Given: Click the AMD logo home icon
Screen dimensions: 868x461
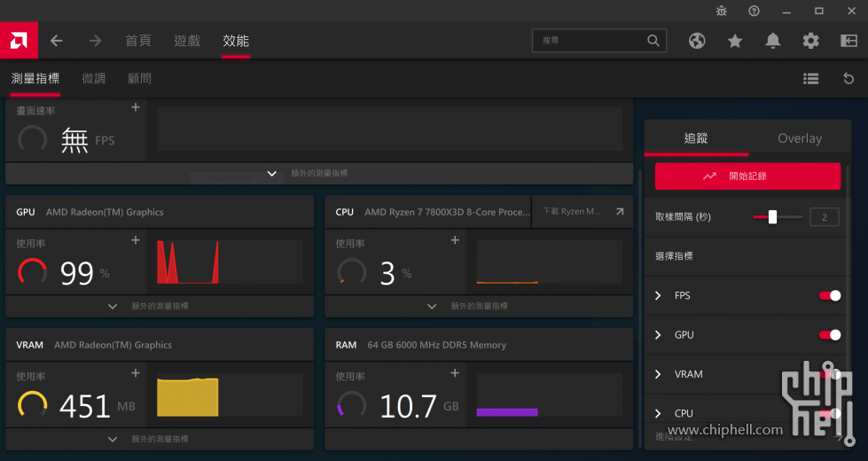Looking at the screenshot, I should point(19,41).
